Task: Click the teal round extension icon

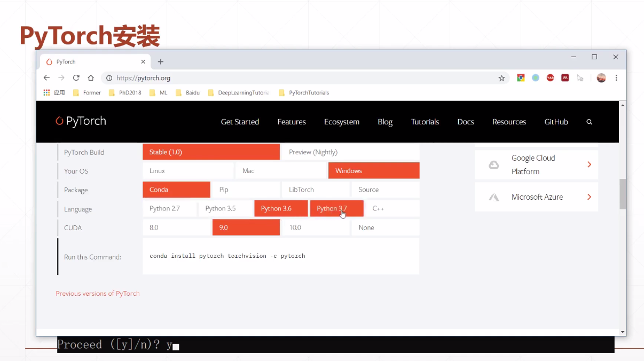Action: click(x=536, y=78)
